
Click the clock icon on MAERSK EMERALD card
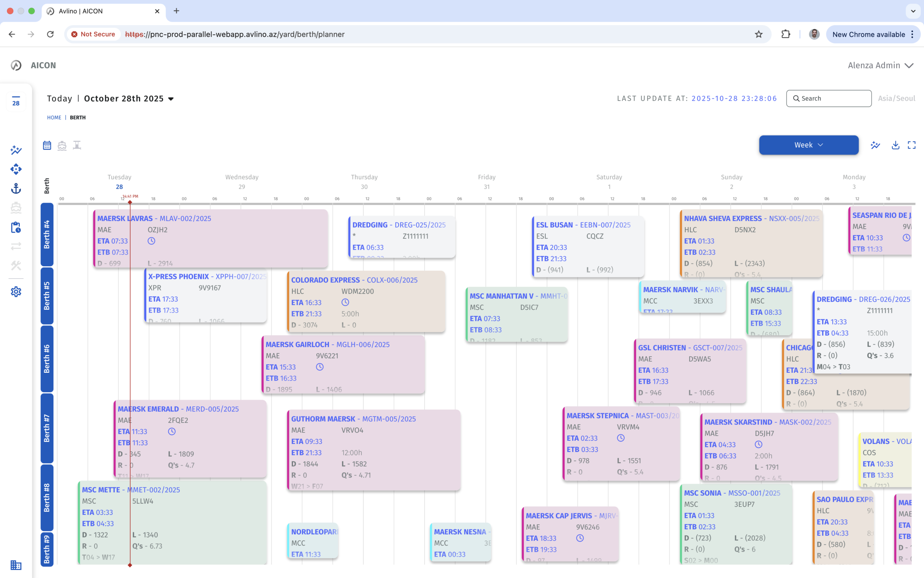172,432
